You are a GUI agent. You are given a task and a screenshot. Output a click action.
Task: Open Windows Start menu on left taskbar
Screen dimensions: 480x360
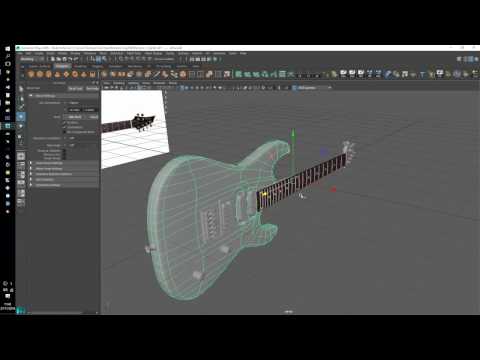pos(8,49)
